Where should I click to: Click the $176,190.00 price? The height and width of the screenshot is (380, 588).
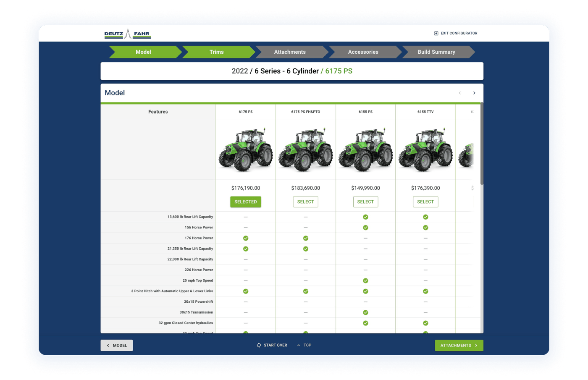[x=246, y=188]
